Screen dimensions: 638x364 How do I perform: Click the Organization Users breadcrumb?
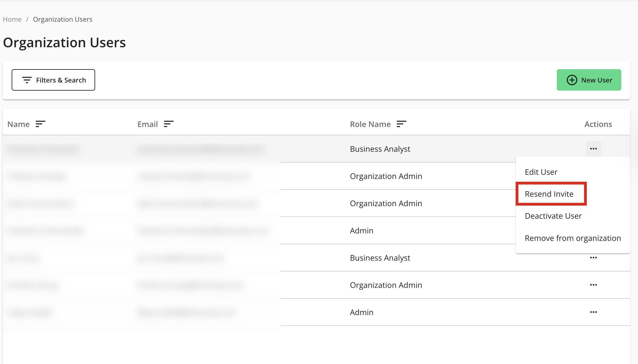click(x=63, y=19)
